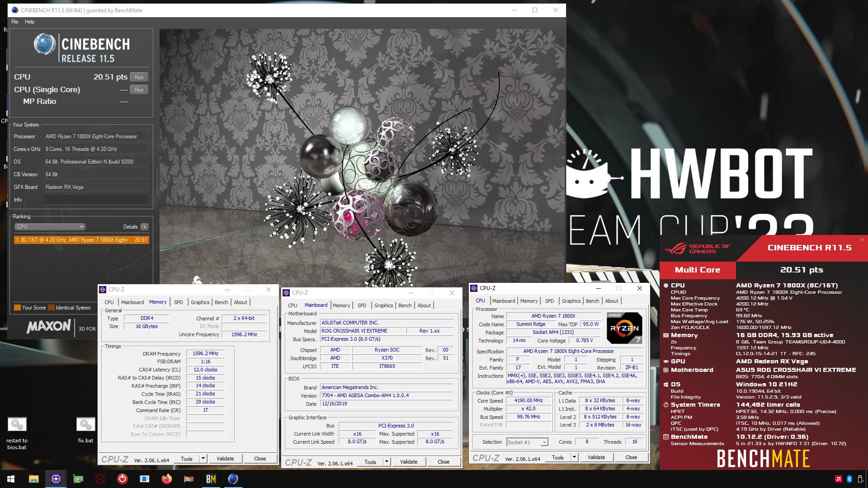Click the 'ROG CROSSHAIR VI EXTREME' model field in CPU-Z

[362, 331]
